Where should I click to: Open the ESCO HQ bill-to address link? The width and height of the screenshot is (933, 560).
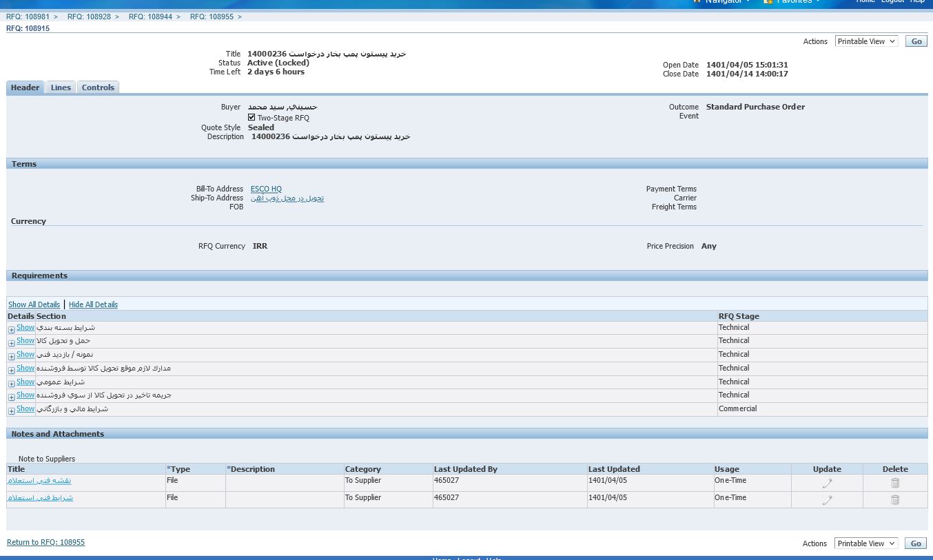pyautogui.click(x=266, y=189)
